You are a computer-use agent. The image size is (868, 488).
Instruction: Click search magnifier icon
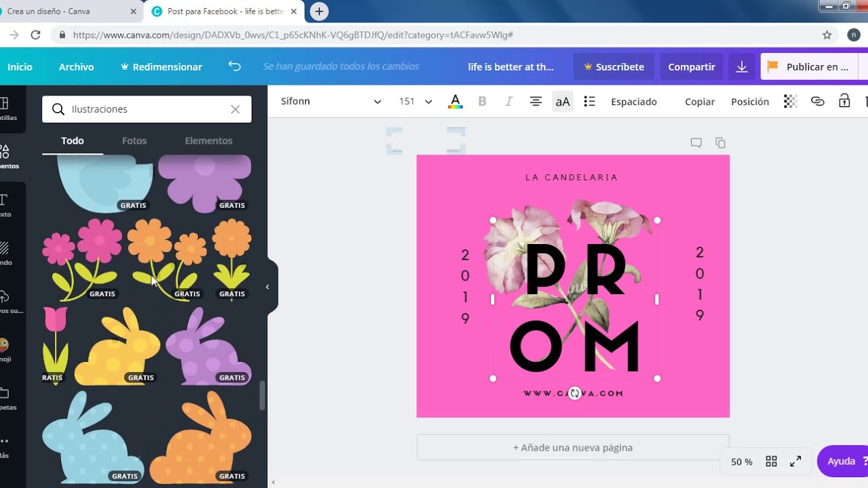tap(58, 109)
